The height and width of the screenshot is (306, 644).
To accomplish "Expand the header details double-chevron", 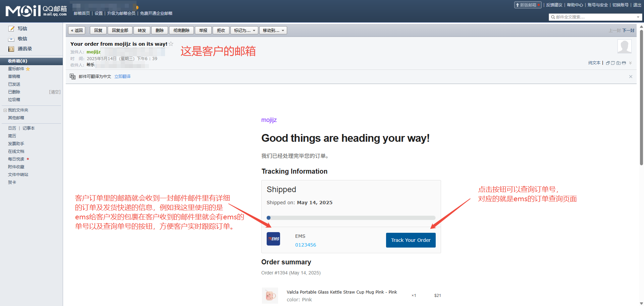I will coord(630,63).
